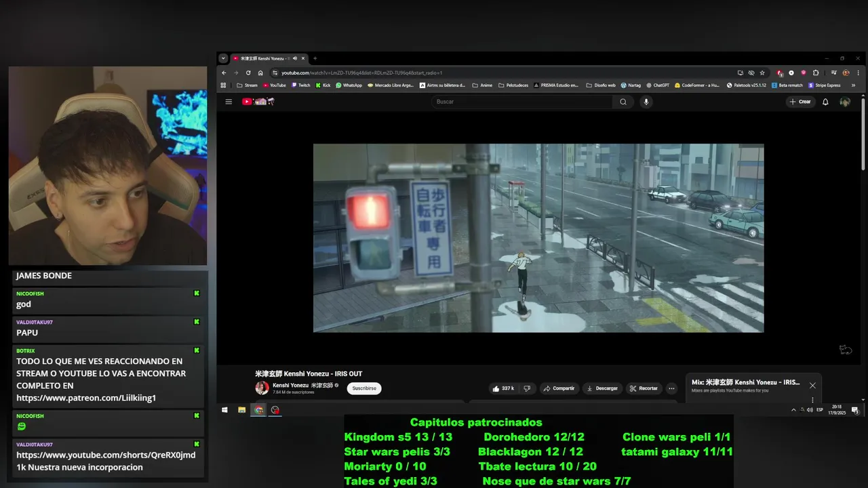The image size is (868, 488).
Task: Open the Stream bookmark folder
Action: tap(247, 85)
